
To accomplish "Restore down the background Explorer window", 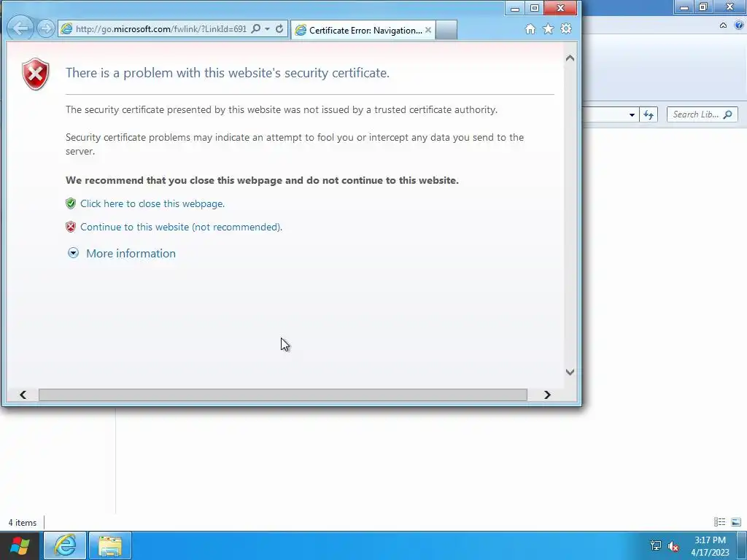I will pos(703,7).
